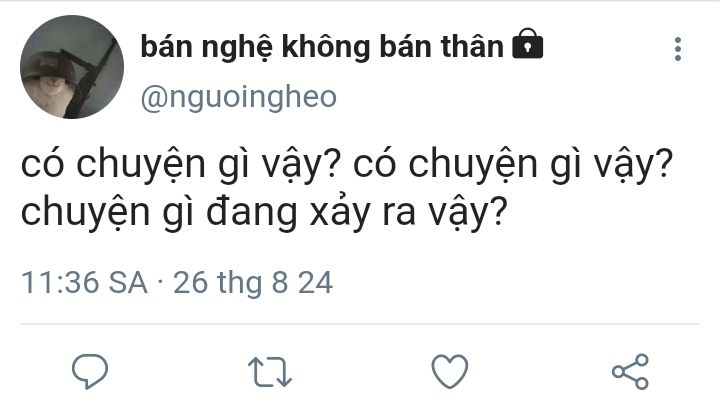This screenshot has width=720, height=416.
Task: View the helmet avatar's profile page
Action: (72, 67)
